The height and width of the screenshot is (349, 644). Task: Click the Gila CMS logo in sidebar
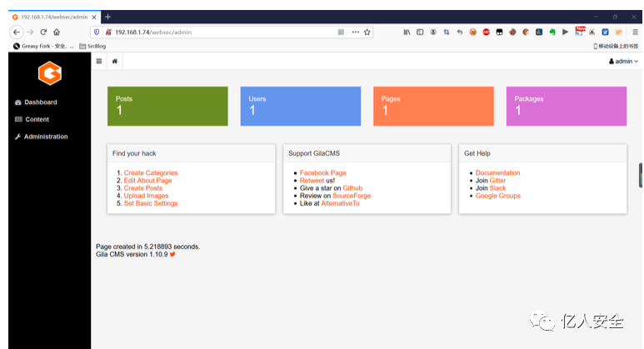pyautogui.click(x=50, y=73)
